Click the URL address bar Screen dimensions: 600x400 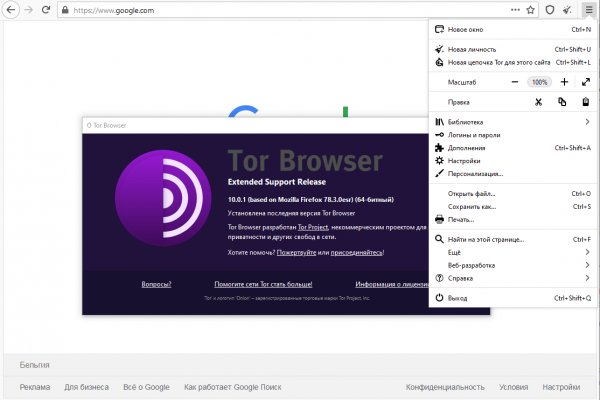point(280,10)
